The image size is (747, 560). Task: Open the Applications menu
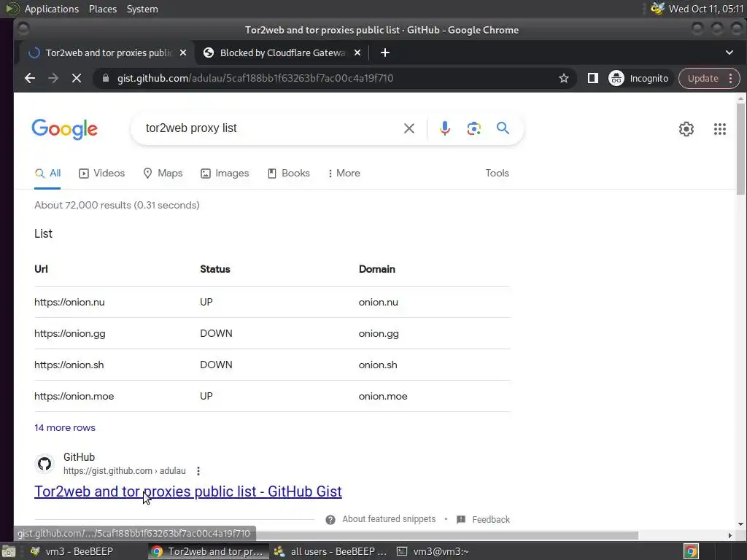point(52,9)
